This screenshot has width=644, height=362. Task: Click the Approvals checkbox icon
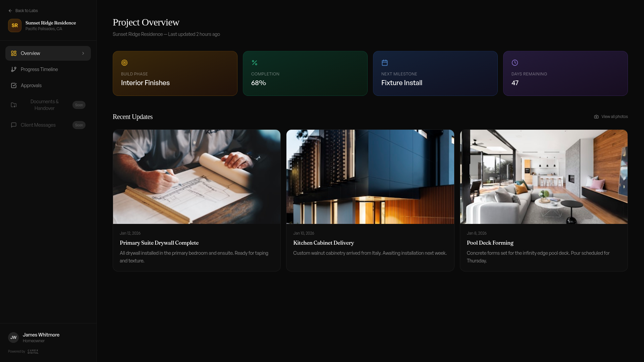[14, 85]
